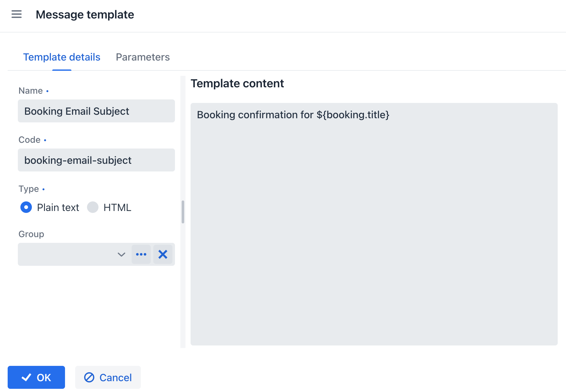This screenshot has width=566, height=392.
Task: Focus the Code field 'booking-email-subject'
Action: (96, 160)
